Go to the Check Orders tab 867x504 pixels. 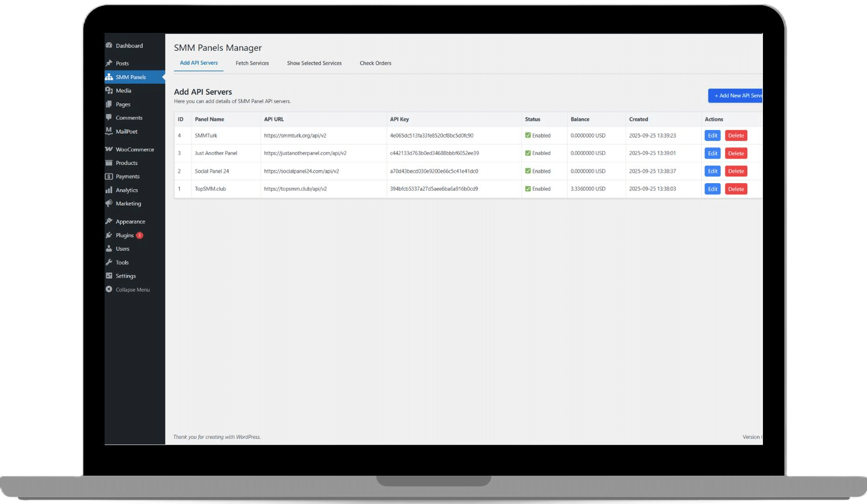(x=375, y=63)
